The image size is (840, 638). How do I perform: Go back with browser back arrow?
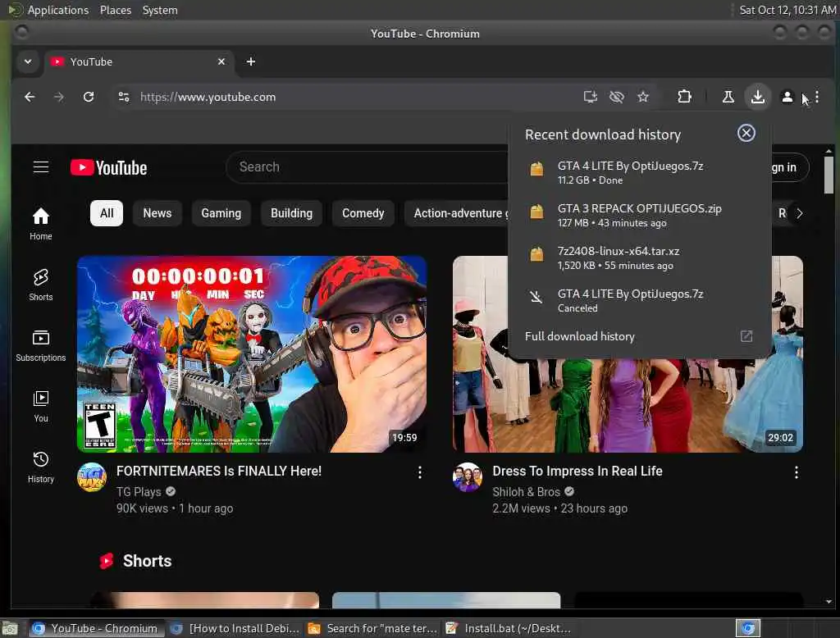(30, 97)
